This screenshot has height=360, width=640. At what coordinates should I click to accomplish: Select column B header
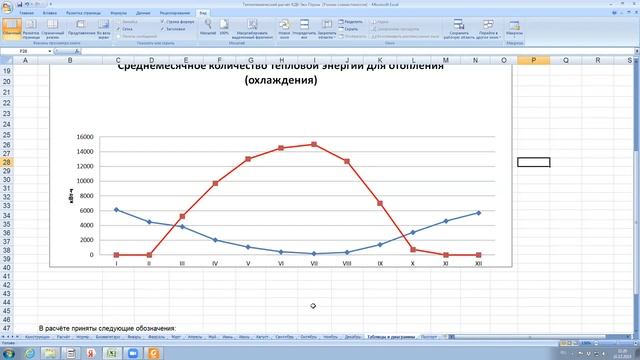[x=70, y=60]
